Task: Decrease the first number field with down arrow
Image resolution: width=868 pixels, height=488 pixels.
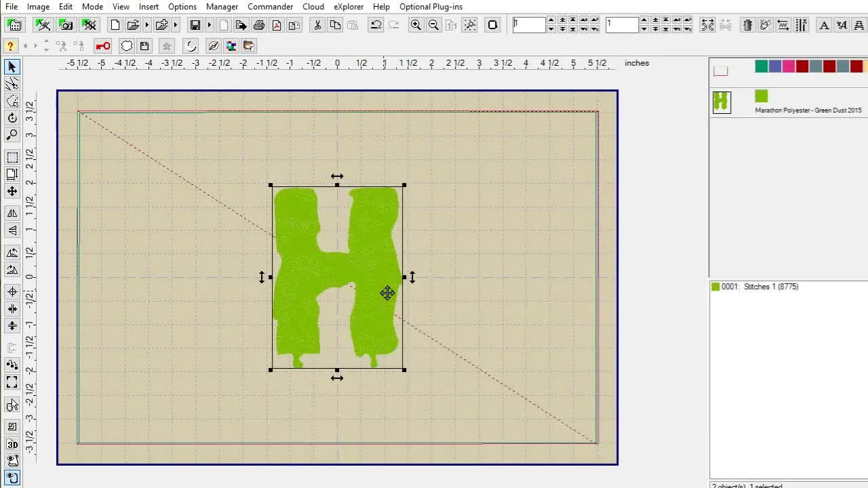Action: pyautogui.click(x=551, y=29)
